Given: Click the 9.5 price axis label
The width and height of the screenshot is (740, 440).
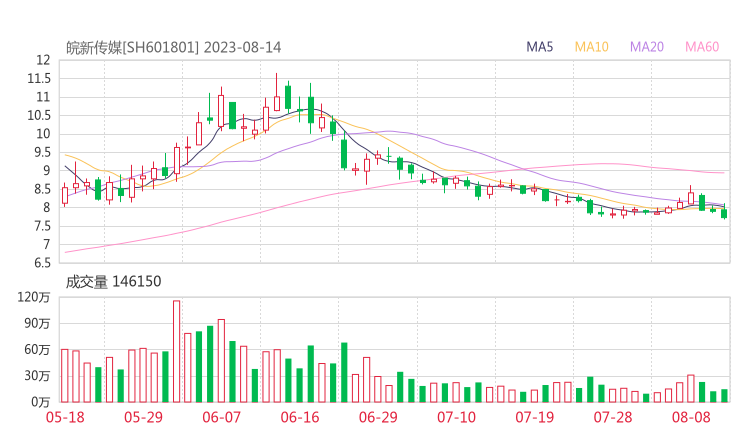Looking at the screenshot, I should click(42, 152).
